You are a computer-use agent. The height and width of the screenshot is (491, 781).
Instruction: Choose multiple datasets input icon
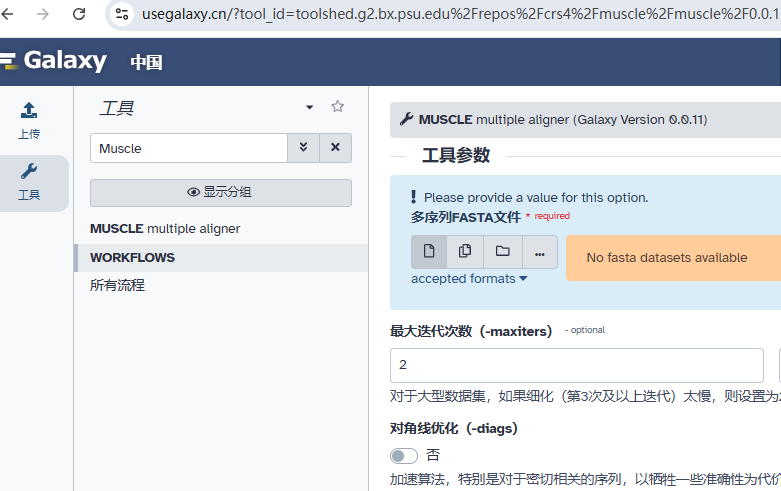tap(465, 251)
